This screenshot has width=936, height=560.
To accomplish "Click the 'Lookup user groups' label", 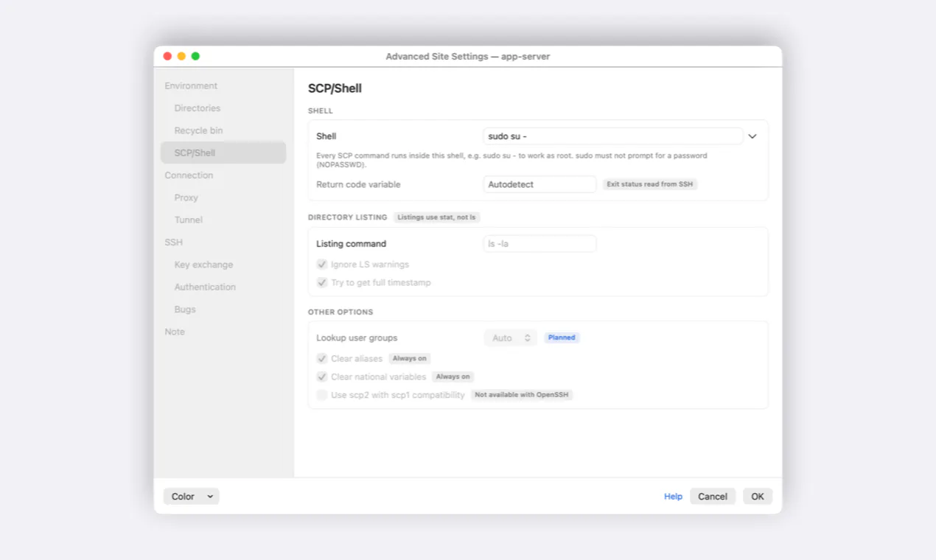I will 357,338.
